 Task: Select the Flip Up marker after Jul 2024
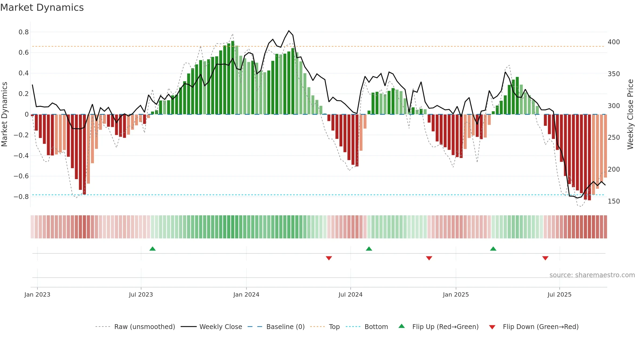pos(369,249)
